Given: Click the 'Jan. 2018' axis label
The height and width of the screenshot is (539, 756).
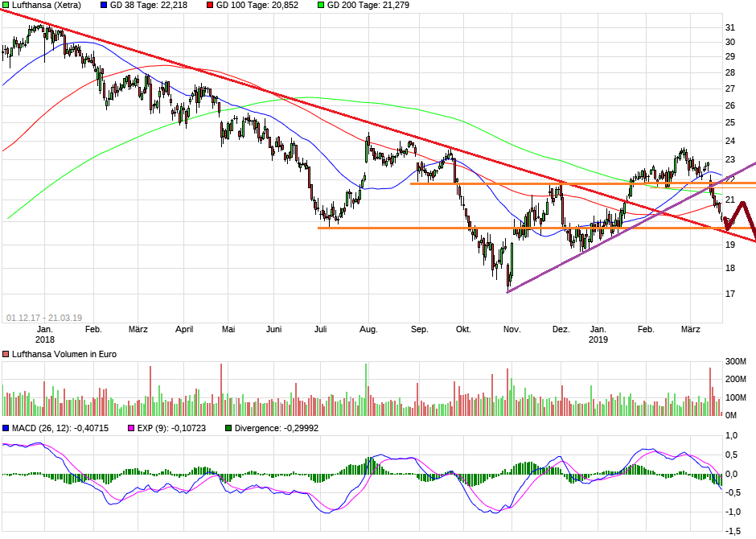Looking at the screenshot, I should (45, 334).
